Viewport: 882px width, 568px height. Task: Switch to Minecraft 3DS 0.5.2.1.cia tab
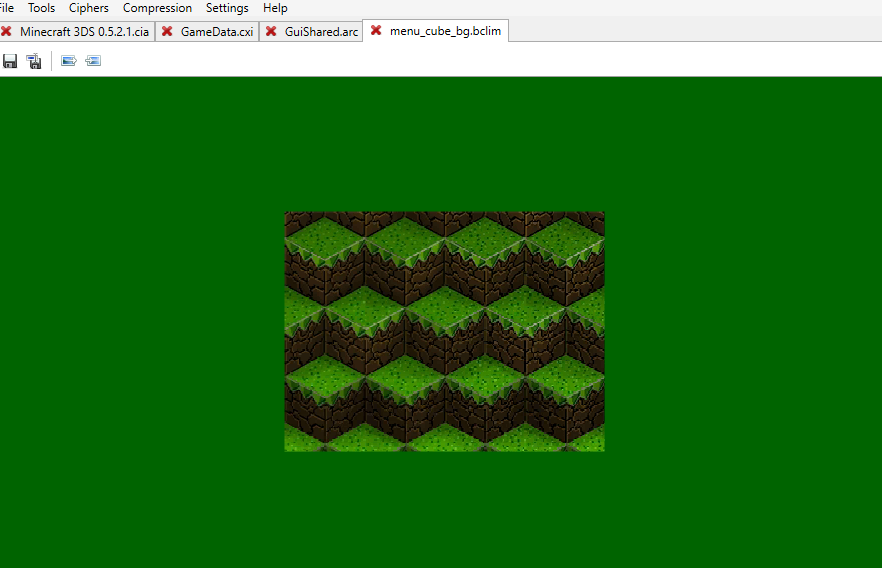[x=84, y=31]
